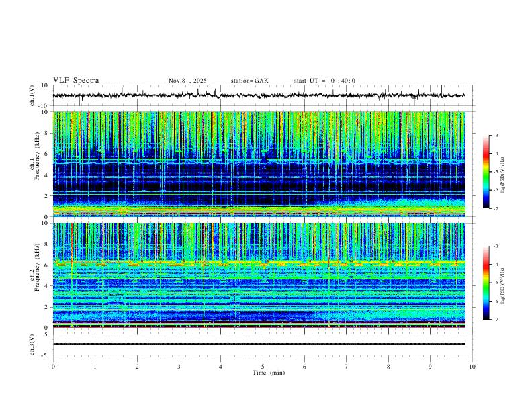Viewport: 532px width, 411px height.
Task: Click the ch.1 "Frequency (kHz)" axis label
Action: point(37,156)
